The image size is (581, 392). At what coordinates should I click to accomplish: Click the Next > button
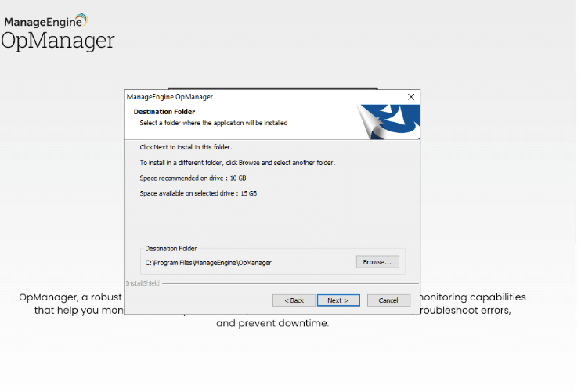tap(338, 300)
